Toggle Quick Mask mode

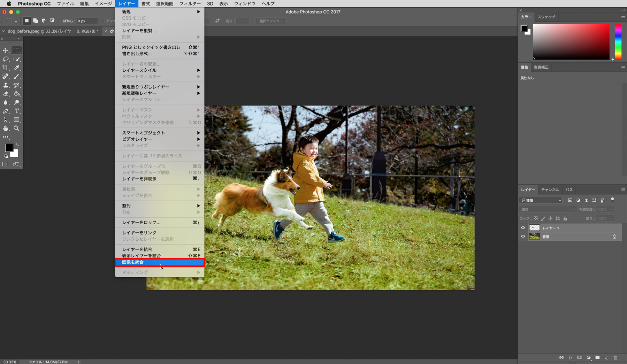6,164
